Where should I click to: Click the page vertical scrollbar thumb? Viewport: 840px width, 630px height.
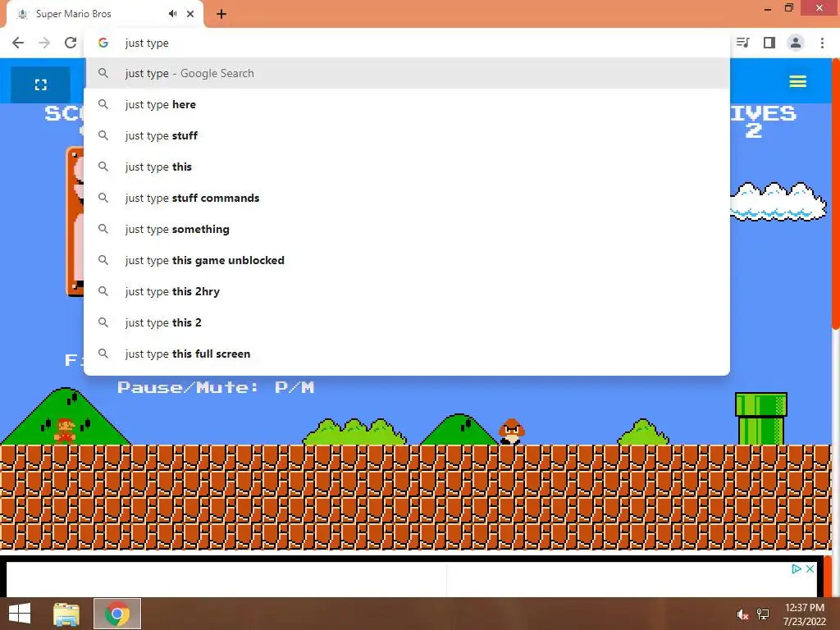[x=835, y=195]
